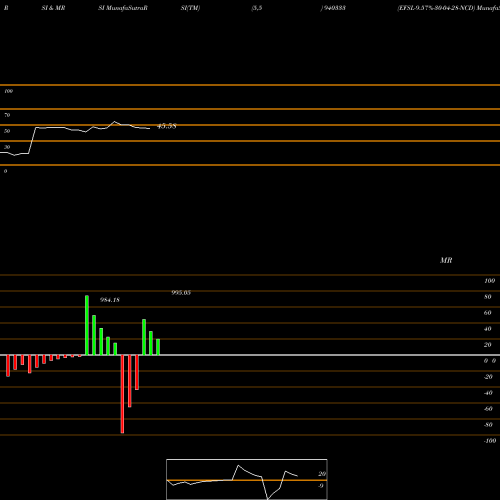The height and width of the screenshot is (500, 500).
Task: Click the SI & MR header text
Action: click(53, 8)
